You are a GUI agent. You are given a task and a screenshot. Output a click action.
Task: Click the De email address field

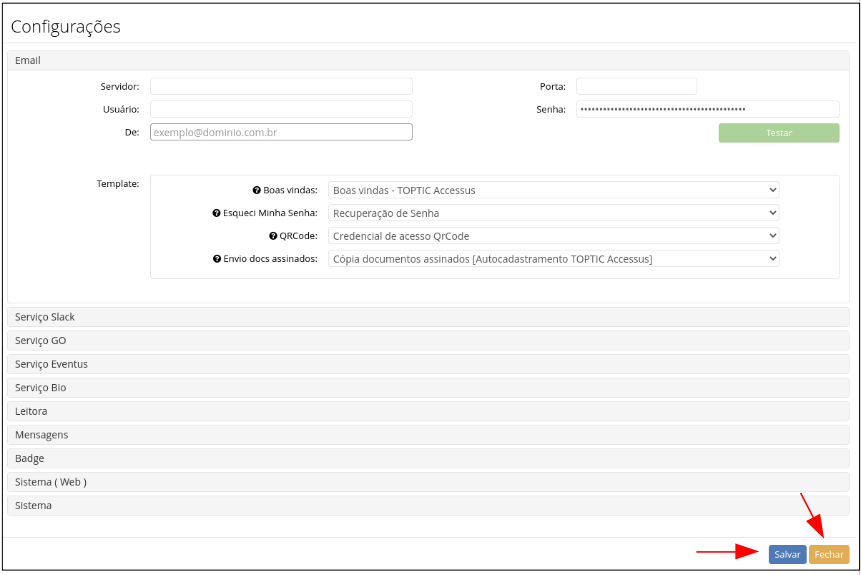click(281, 132)
